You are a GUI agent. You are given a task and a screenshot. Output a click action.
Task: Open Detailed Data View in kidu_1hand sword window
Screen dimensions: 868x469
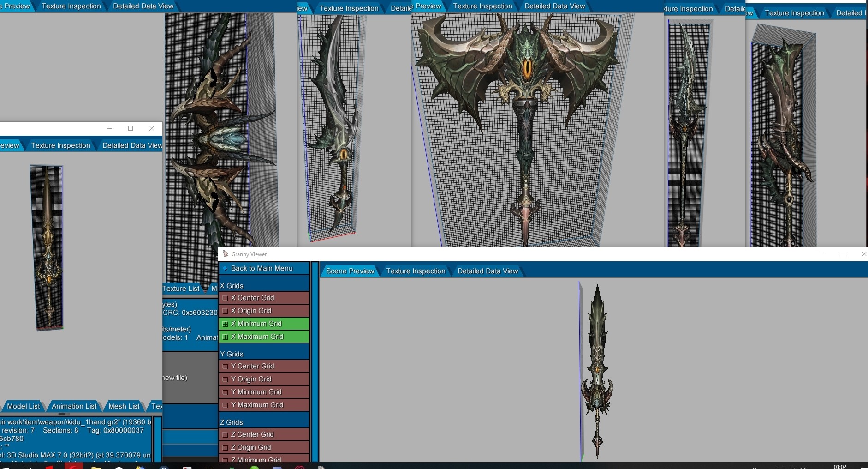132,145
